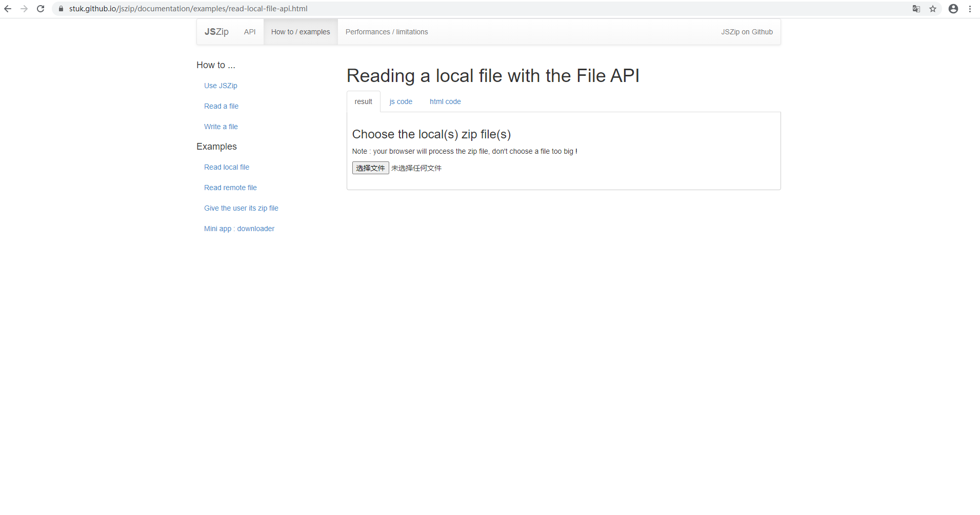The image size is (980, 515).
Task: Navigate to How to / examples
Action: [301, 31]
